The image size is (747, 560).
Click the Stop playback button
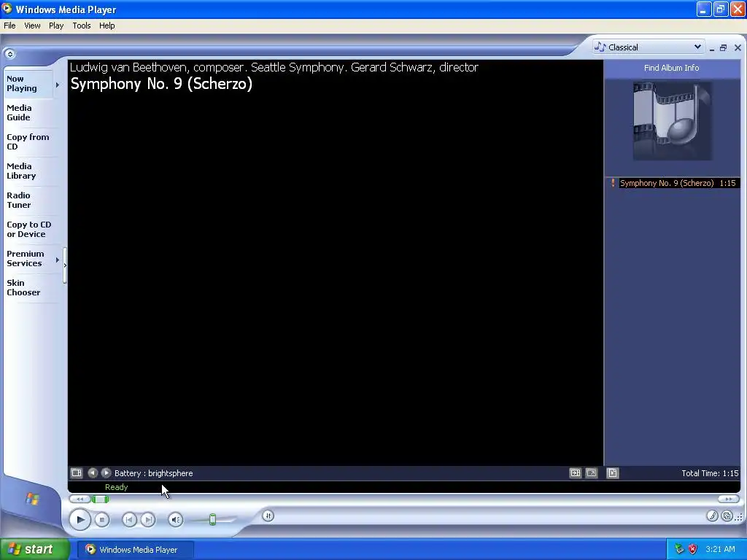pyautogui.click(x=102, y=520)
